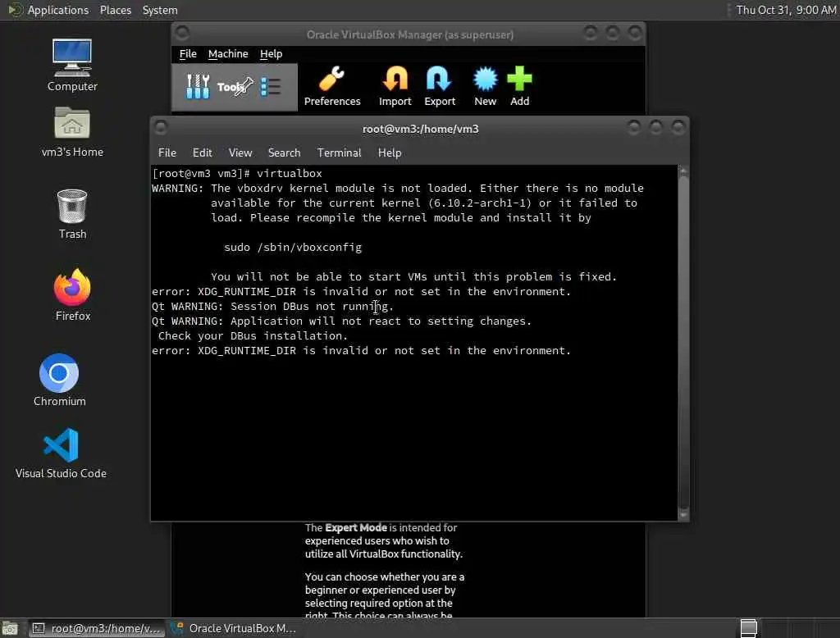Screen dimensions: 840x638
Task: Open the Tools list menu icon
Action: [271, 86]
